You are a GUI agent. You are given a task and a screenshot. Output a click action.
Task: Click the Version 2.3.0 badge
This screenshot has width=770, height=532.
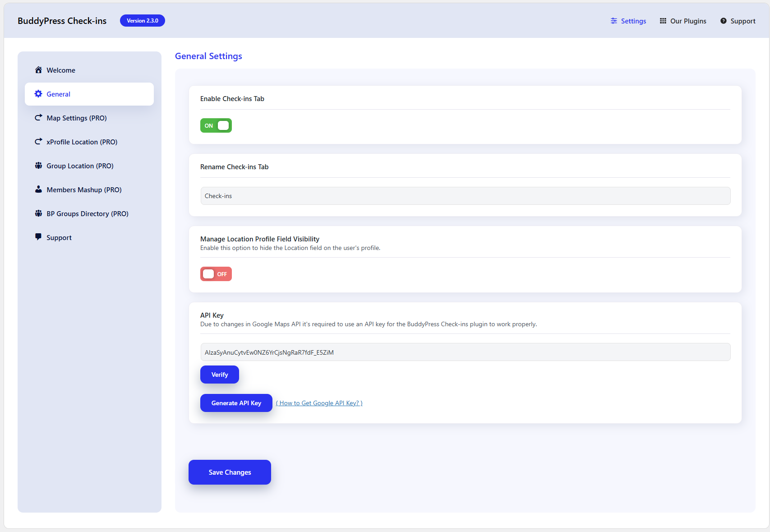[142, 20]
